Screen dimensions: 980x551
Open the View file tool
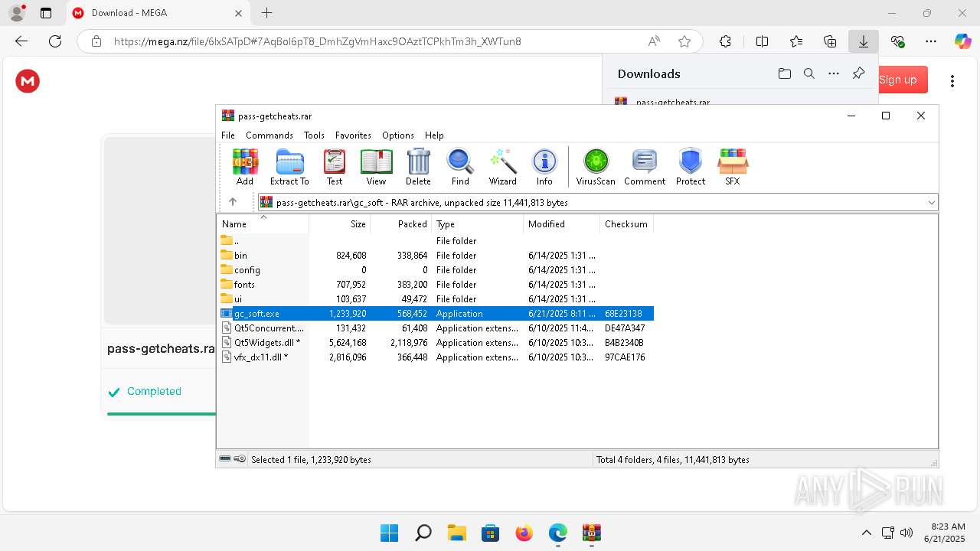click(x=376, y=167)
